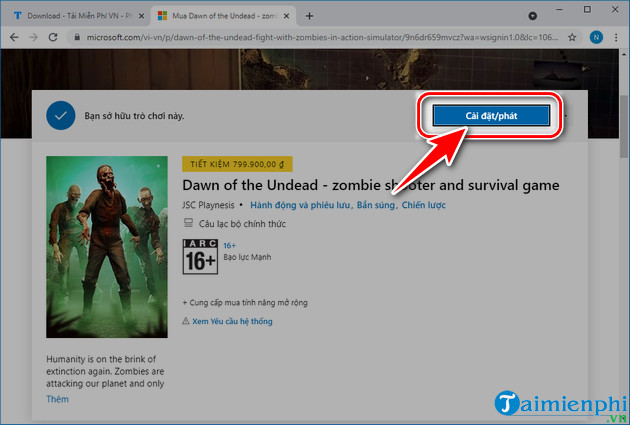Open the Chrome profile avatar N
Screen dimensions: 630x425
(596, 37)
